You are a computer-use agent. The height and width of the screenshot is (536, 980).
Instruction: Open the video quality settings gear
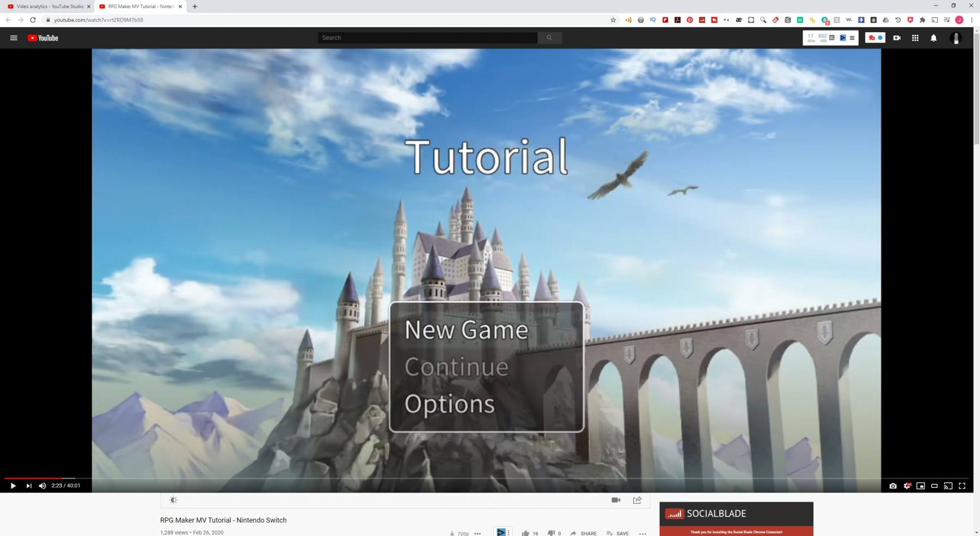(906, 486)
